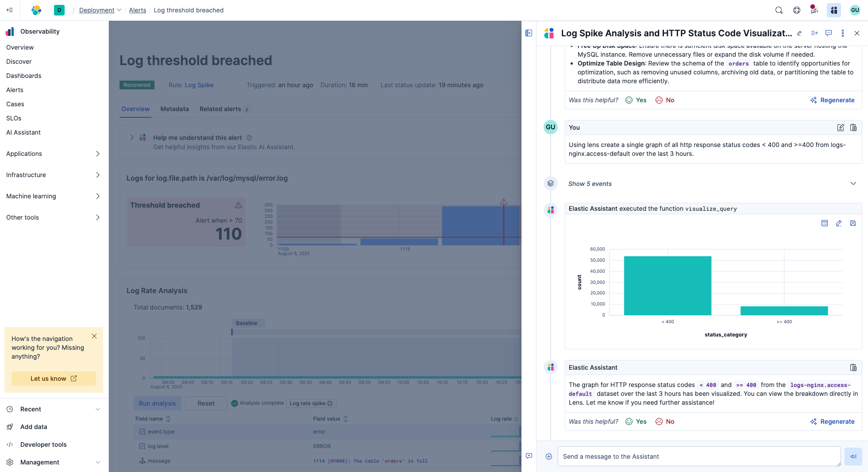The height and width of the screenshot is (472, 868).
Task: Send the message to the Assistant
Action: coord(853,457)
